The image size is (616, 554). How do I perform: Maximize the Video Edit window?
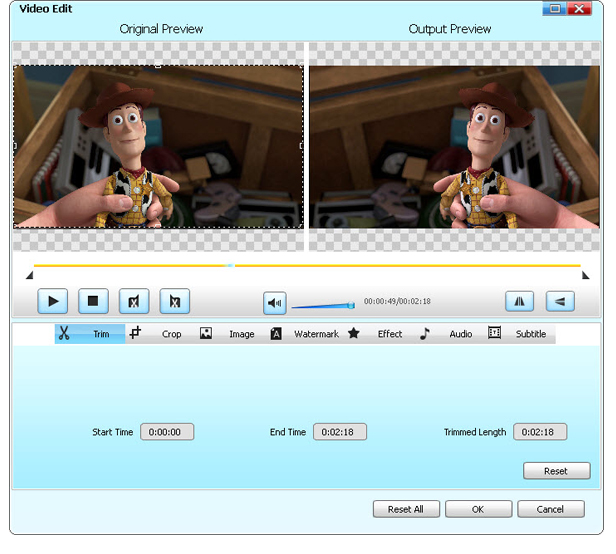(x=555, y=8)
